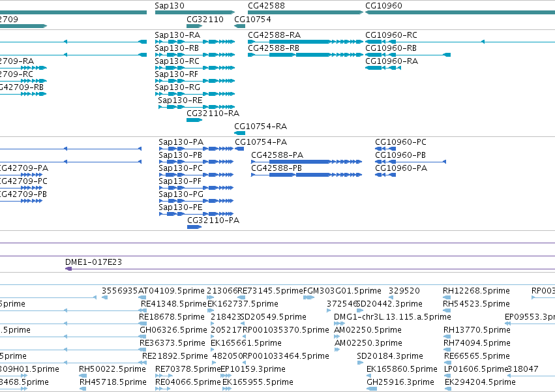Select the CG42588-RA transcript label
Screen dimensions: 555x392
(x=275, y=35)
